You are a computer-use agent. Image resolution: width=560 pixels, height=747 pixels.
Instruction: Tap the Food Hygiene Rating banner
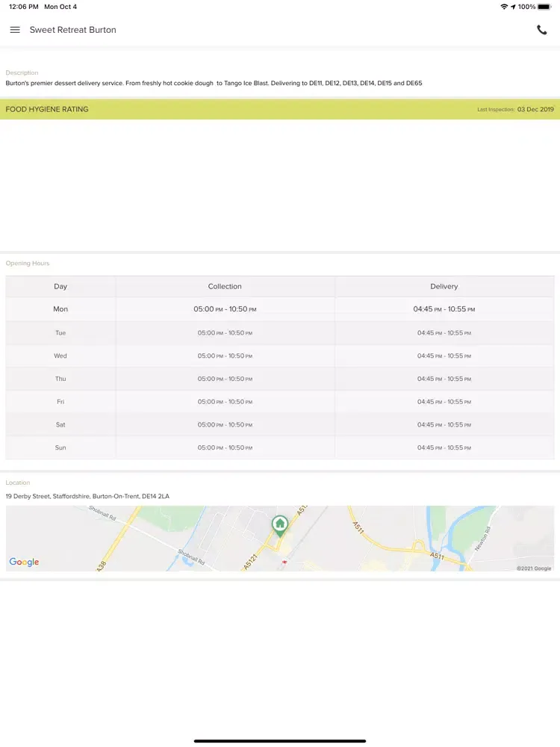point(280,109)
